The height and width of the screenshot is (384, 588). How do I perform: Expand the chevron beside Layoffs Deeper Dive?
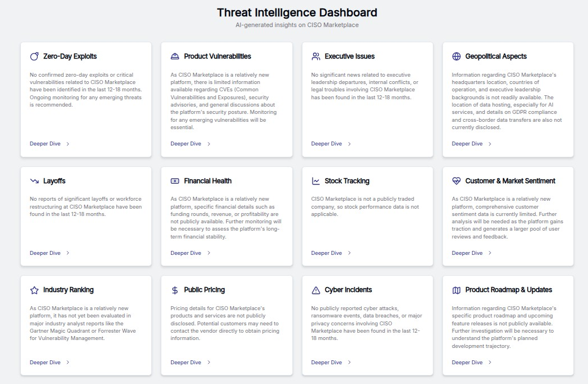point(67,253)
